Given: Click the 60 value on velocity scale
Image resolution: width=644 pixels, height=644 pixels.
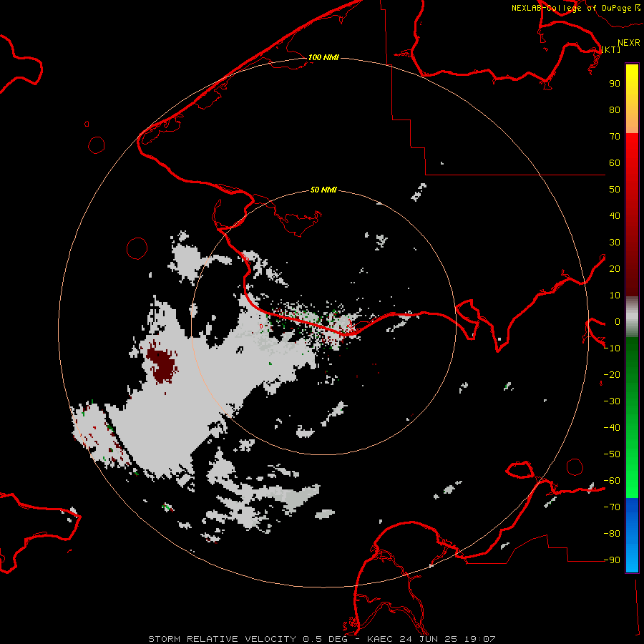Looking at the screenshot, I should 615,163.
